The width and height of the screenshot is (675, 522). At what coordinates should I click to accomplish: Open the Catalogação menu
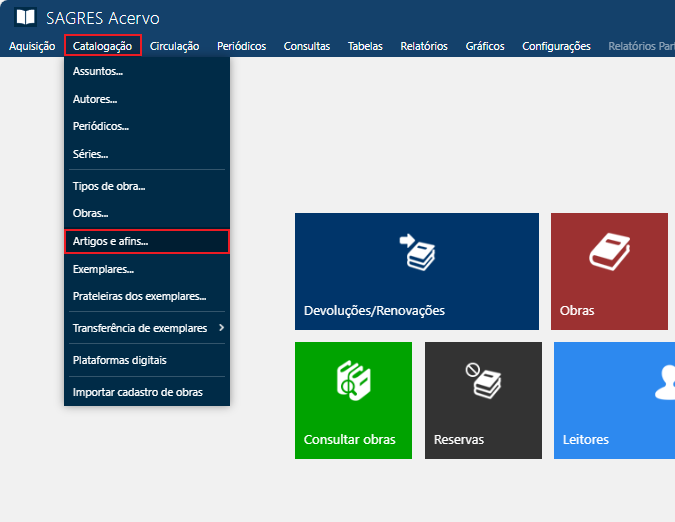102,46
